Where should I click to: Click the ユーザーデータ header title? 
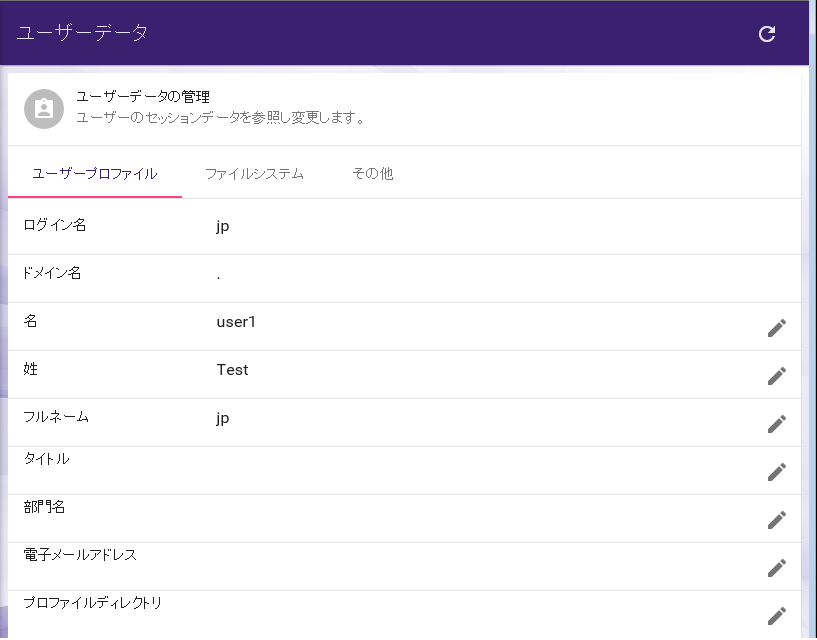pyautogui.click(x=82, y=33)
